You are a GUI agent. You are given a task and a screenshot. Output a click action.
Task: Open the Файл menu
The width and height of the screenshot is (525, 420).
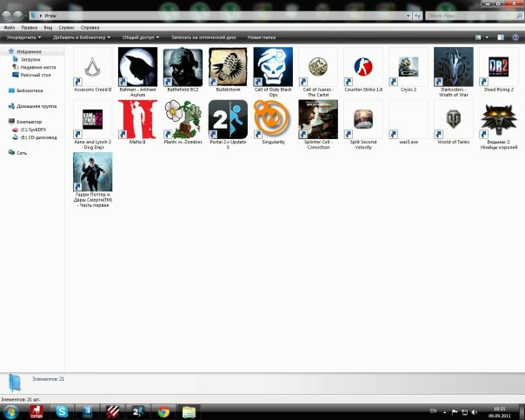pyautogui.click(x=10, y=28)
